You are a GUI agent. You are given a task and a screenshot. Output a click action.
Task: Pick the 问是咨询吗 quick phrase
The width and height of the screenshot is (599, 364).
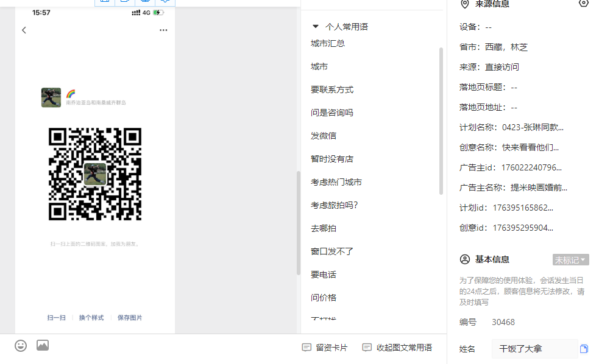(332, 113)
